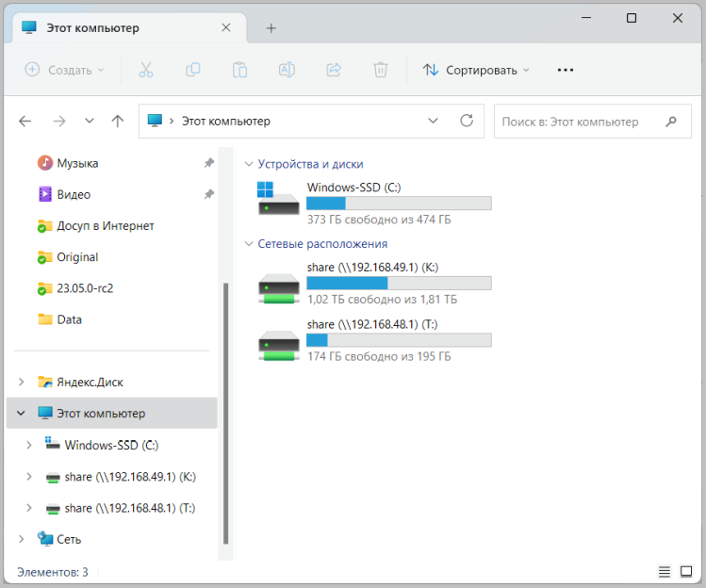706x588 pixels.
Task: Click the Cut scissors icon
Action: point(146,70)
